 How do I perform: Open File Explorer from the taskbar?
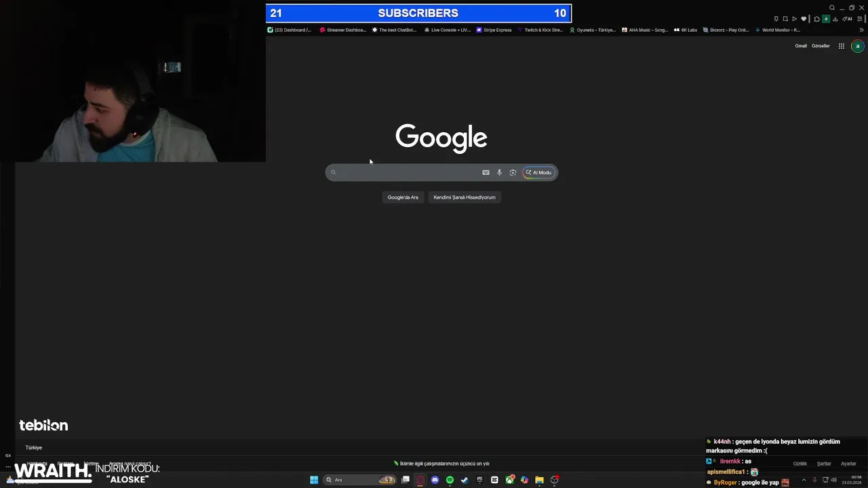(539, 480)
